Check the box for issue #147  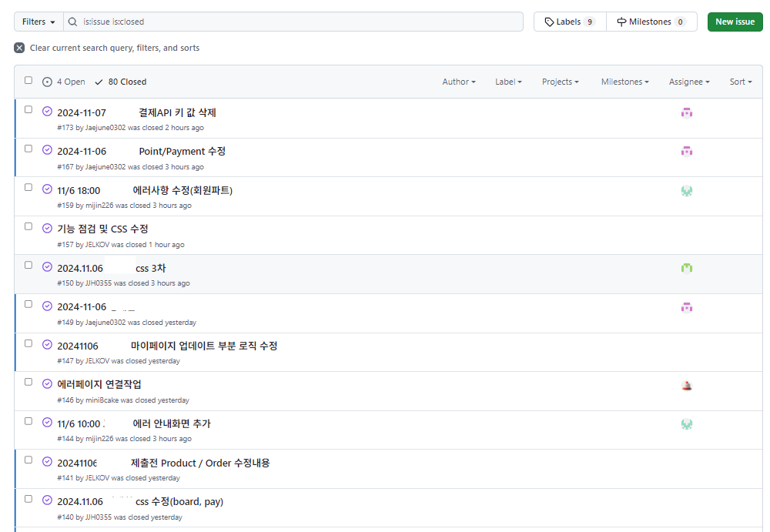[x=28, y=343]
